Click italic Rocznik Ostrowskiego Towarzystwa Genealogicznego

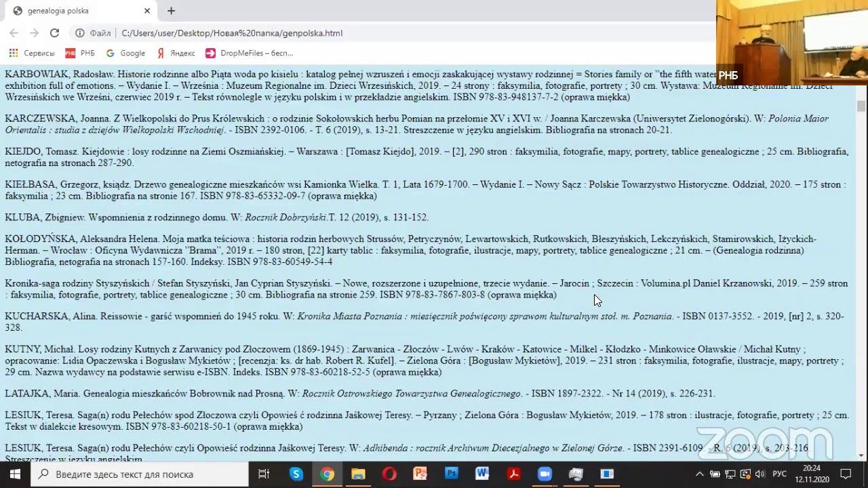411,393
